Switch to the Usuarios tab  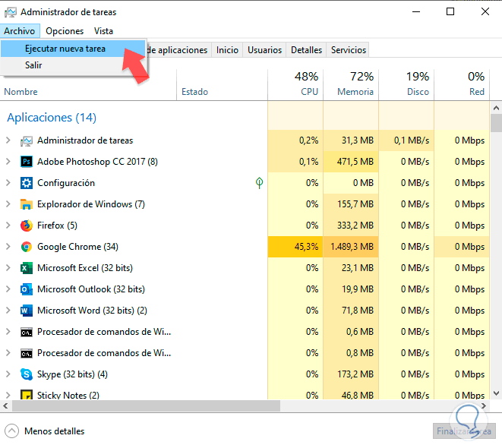point(265,50)
